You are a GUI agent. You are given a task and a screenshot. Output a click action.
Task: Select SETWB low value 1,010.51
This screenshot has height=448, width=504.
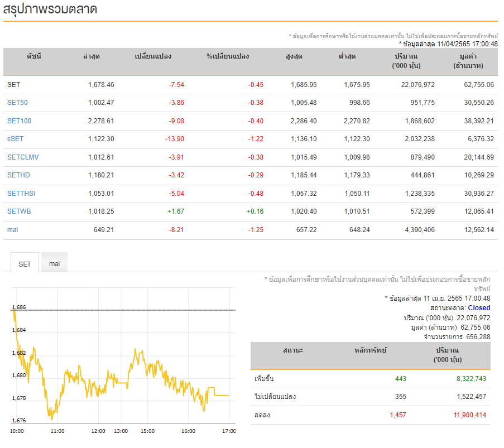pos(357,211)
